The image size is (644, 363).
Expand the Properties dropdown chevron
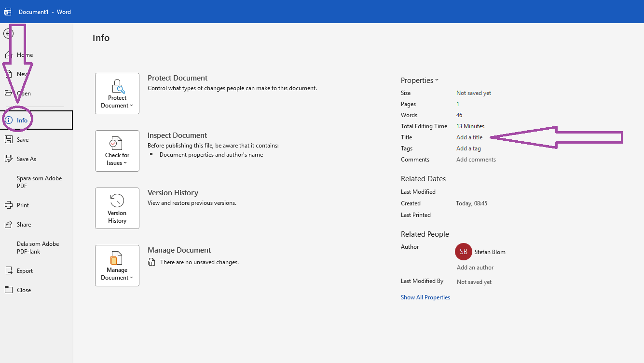tap(437, 81)
